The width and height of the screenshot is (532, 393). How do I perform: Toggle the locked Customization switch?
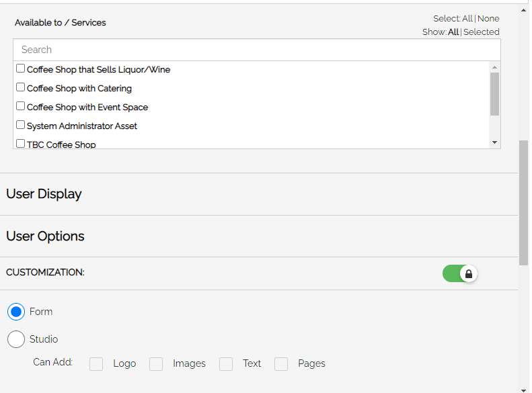[x=460, y=273]
